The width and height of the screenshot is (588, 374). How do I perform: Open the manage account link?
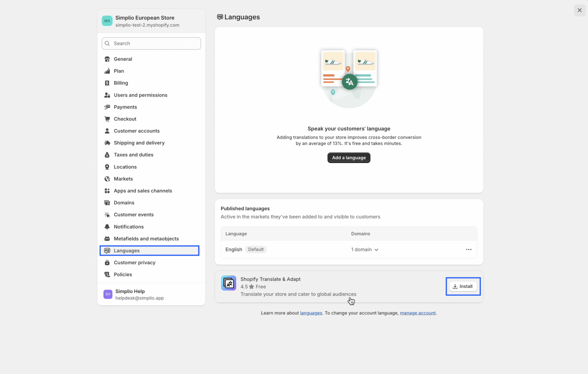click(418, 313)
